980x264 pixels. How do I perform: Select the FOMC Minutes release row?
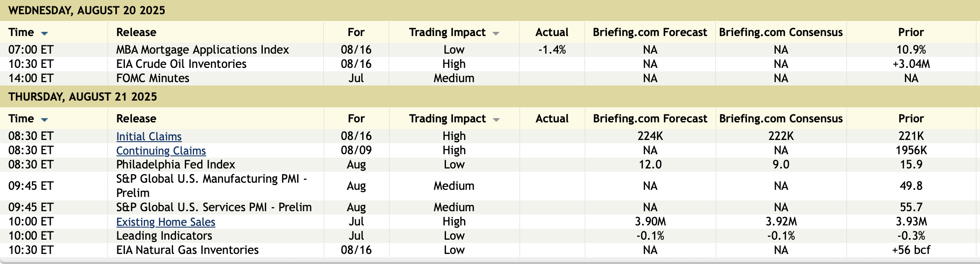pos(153,78)
